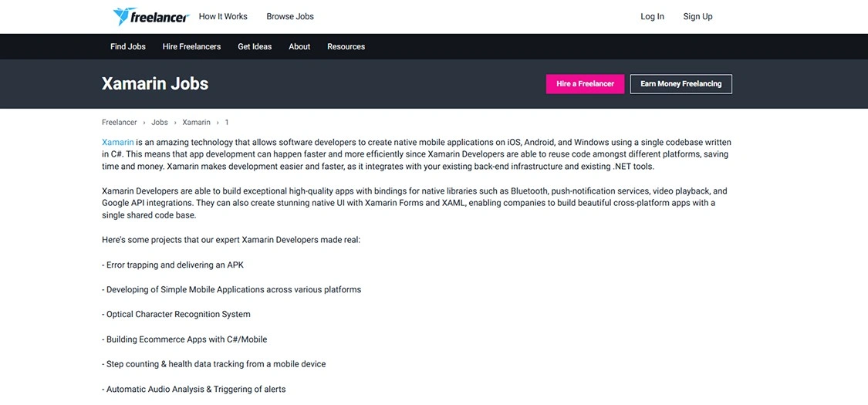This screenshot has height=405, width=868.
Task: Go to Freelancer in the breadcrumb
Action: coord(120,122)
